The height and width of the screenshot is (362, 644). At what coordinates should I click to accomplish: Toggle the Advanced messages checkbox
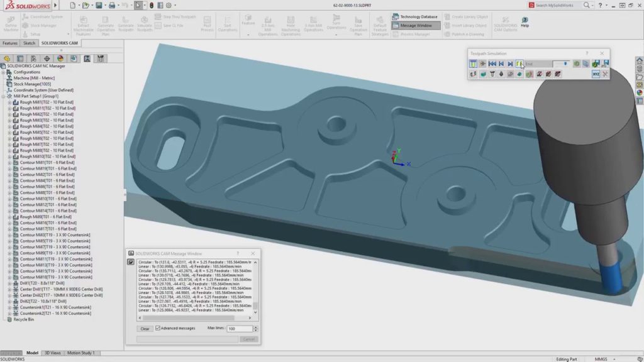tap(158, 327)
